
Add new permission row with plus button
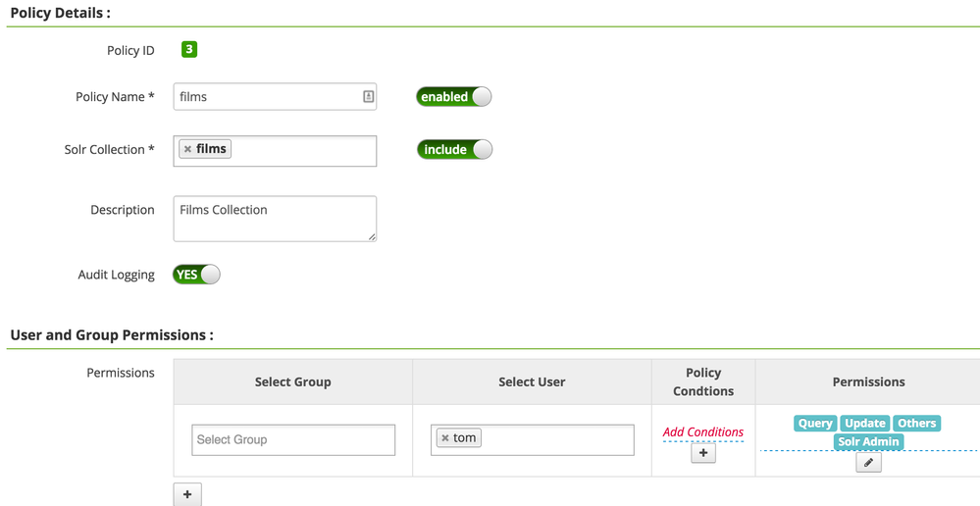(187, 495)
